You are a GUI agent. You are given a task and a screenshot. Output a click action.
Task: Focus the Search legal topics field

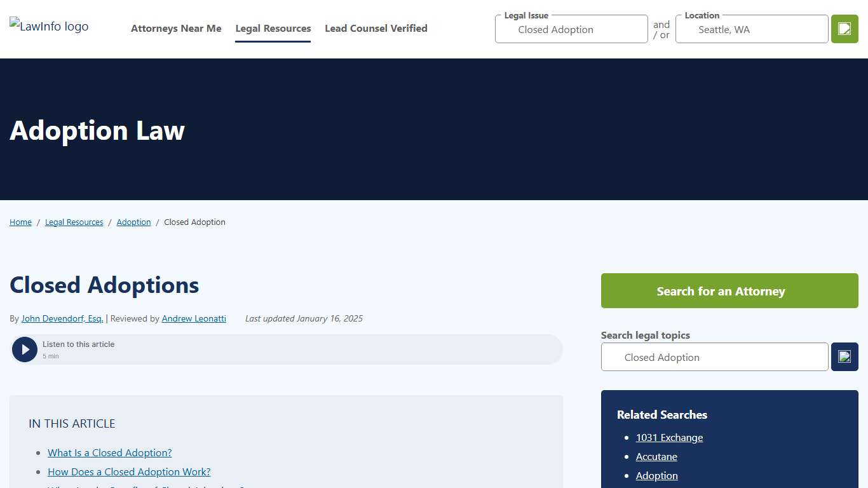[714, 357]
